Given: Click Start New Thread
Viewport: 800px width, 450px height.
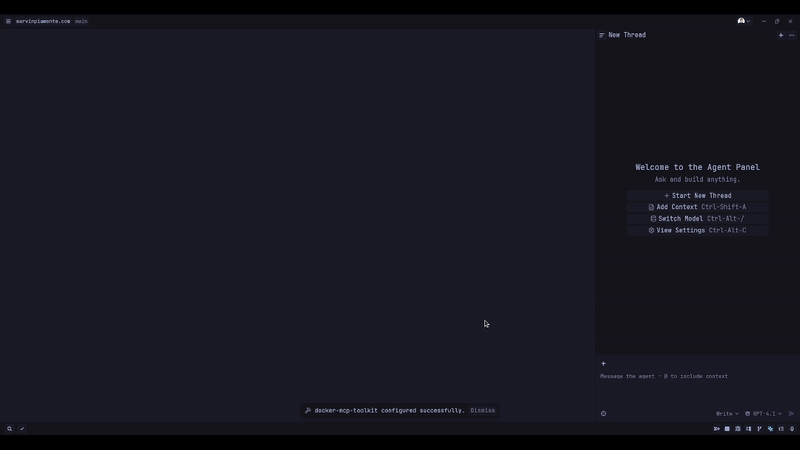Looking at the screenshot, I should 697,195.
